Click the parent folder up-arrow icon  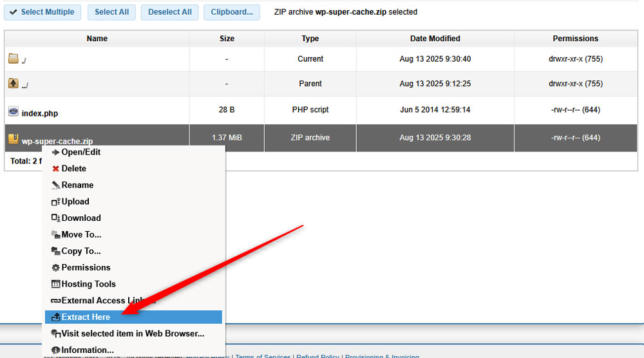click(x=13, y=83)
